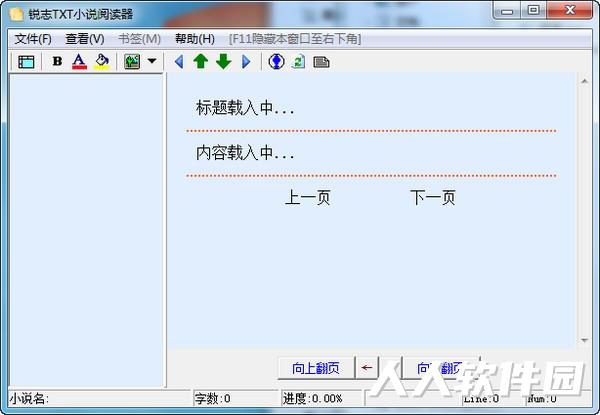Minimize the reader window
Image resolution: width=600 pixels, height=415 pixels.
point(507,11)
